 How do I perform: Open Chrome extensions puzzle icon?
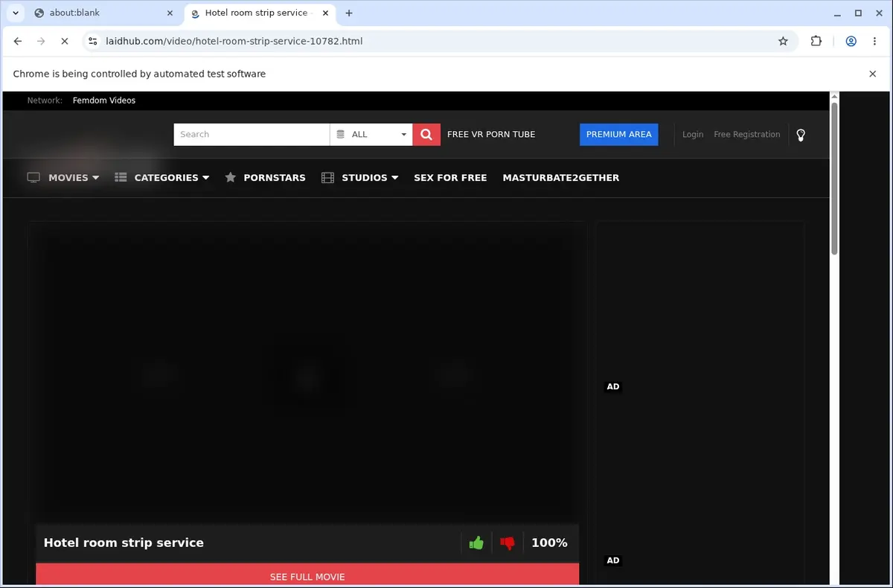pyautogui.click(x=816, y=42)
